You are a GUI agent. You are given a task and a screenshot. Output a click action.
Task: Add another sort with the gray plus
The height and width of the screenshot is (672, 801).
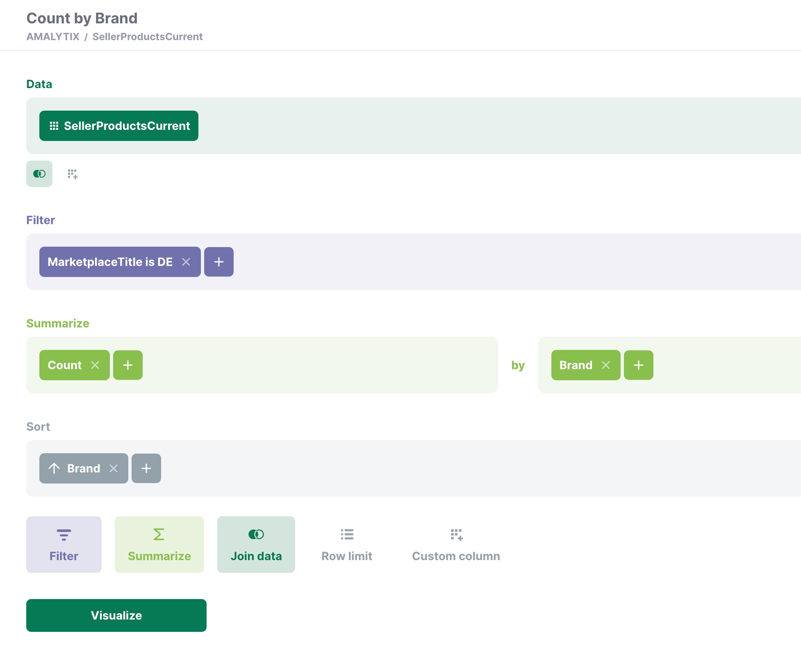click(146, 468)
